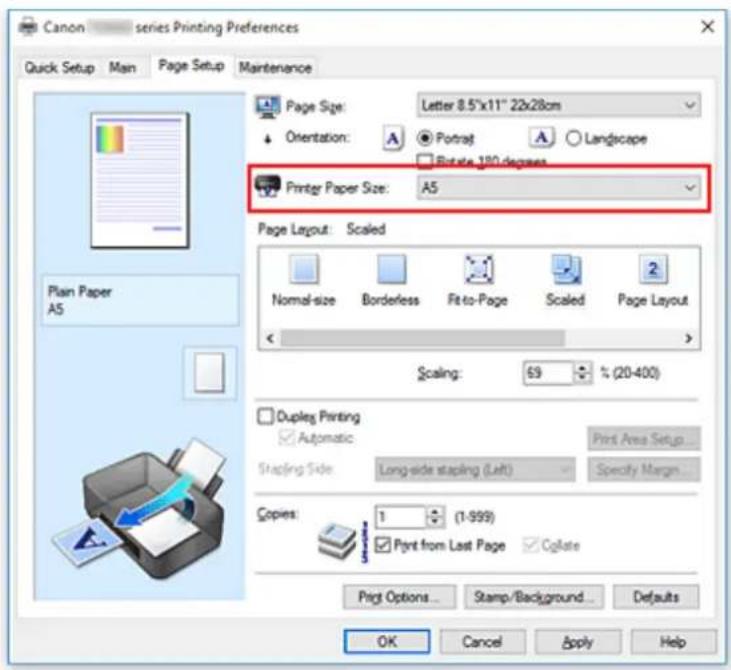The height and width of the screenshot is (670, 731).
Task: Click the Copies spinner arrows
Action: (434, 517)
